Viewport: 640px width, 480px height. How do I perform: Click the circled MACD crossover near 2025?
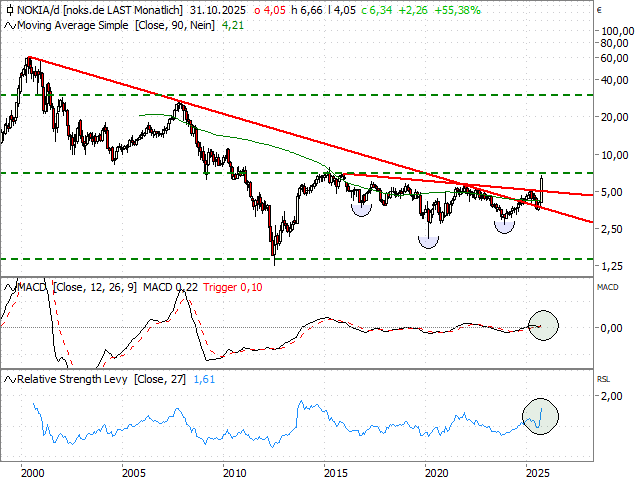pyautogui.click(x=543, y=325)
